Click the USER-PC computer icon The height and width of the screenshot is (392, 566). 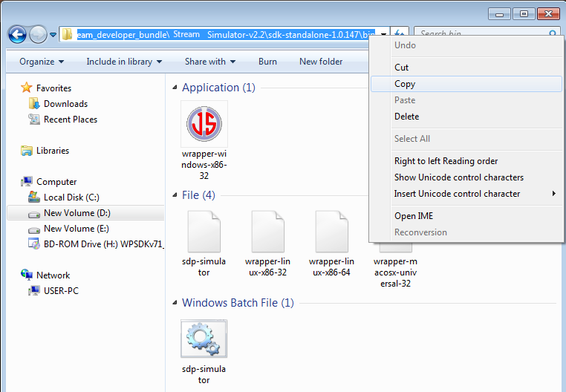pos(34,290)
